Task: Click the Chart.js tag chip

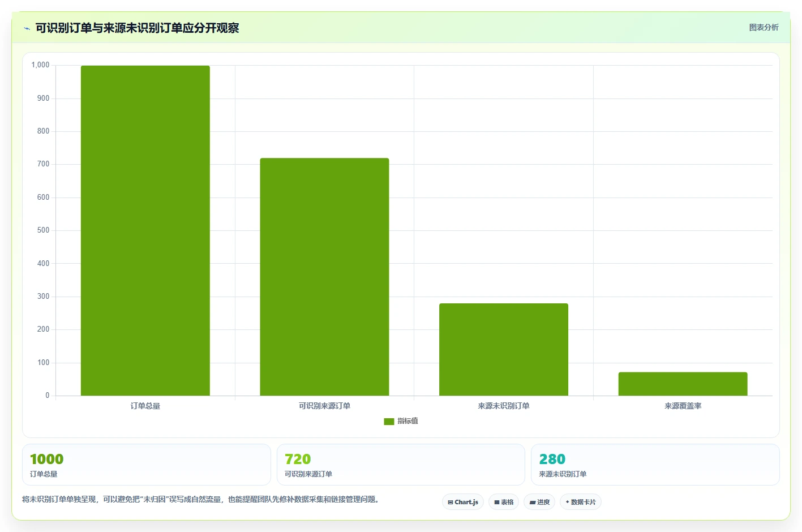Action: [x=463, y=502]
